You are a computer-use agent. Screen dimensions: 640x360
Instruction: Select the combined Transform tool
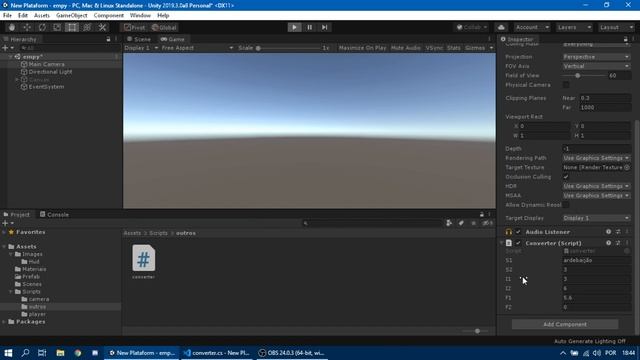(87, 27)
